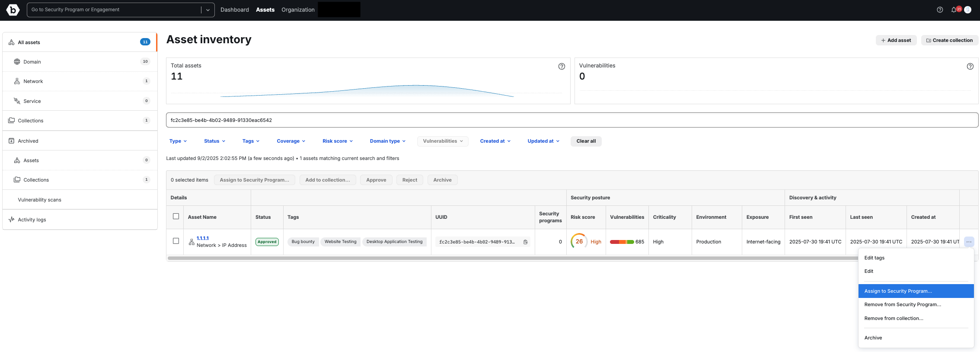Click the Vulnerabilities card help icon
This screenshot has width=980, height=352.
tap(970, 66)
